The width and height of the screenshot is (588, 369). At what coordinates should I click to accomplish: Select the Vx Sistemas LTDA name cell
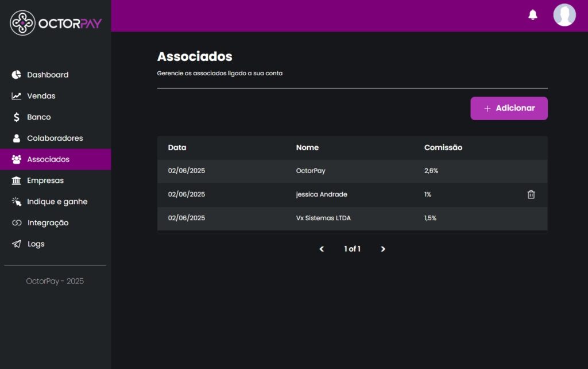323,218
